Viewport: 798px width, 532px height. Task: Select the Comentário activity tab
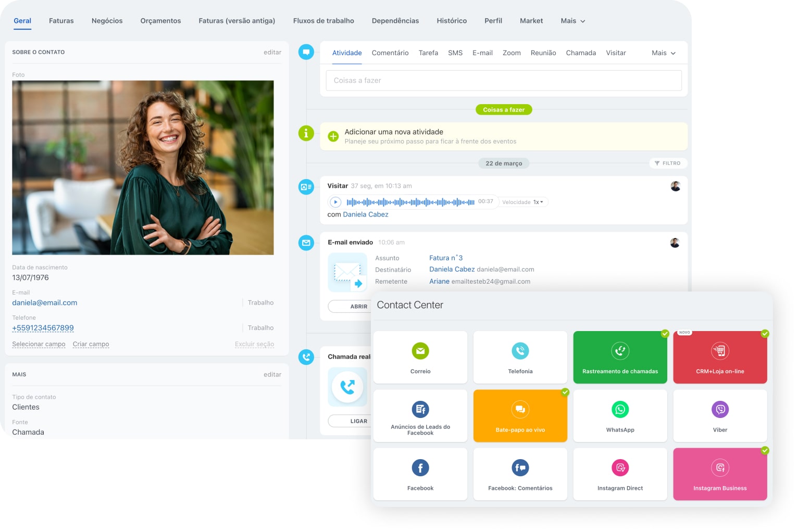390,53
